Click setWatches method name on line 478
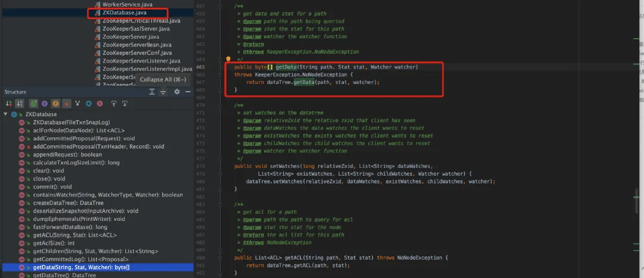644x278 pixels. click(284, 166)
